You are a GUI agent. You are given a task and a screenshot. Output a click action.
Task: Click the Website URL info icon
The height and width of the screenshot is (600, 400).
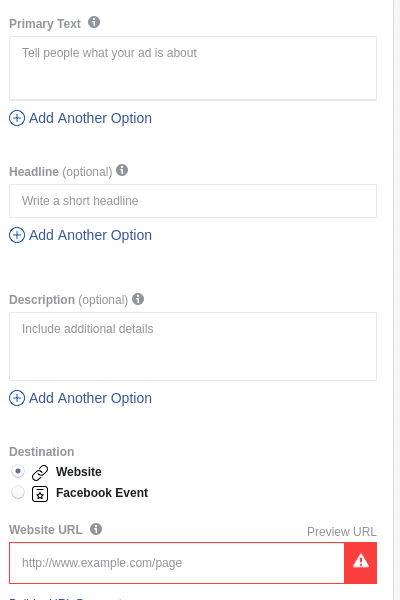[96, 529]
